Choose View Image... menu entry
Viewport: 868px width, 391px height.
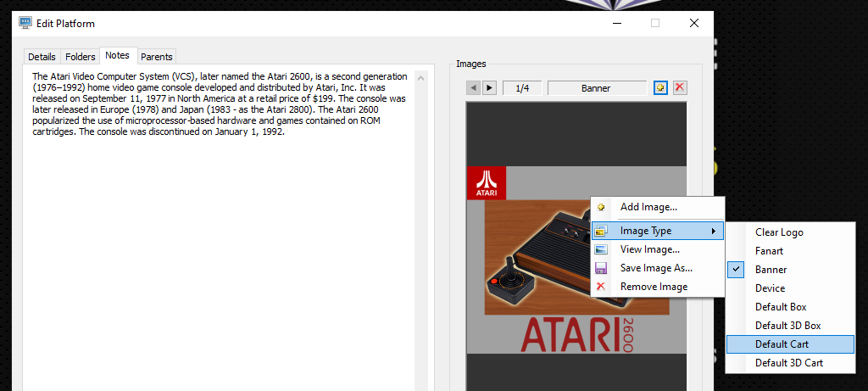(658, 249)
